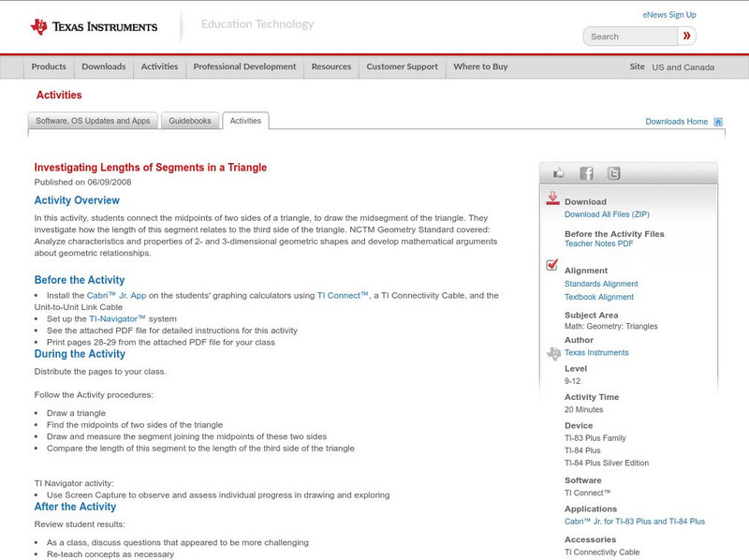Click the TI-84 Plus Silver Edition text
The image size is (749, 560).
[607, 463]
